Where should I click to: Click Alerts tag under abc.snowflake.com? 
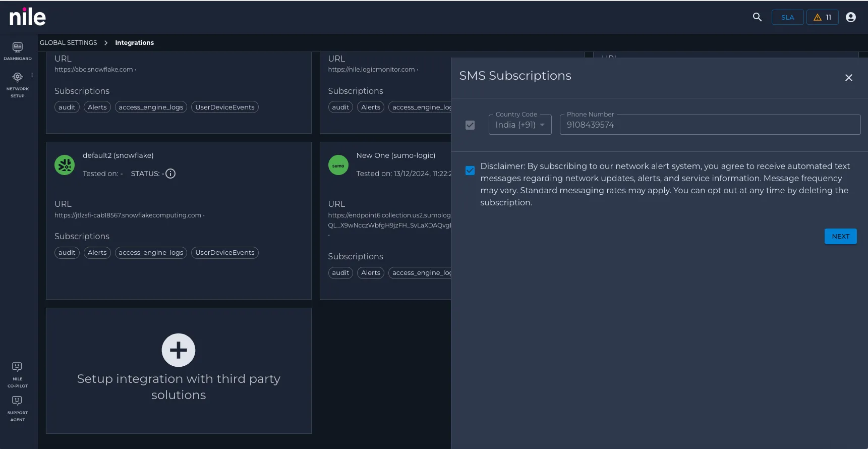(x=97, y=107)
